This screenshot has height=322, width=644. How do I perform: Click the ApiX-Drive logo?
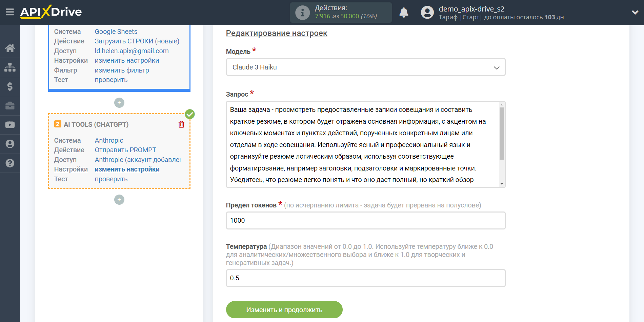[x=51, y=12]
